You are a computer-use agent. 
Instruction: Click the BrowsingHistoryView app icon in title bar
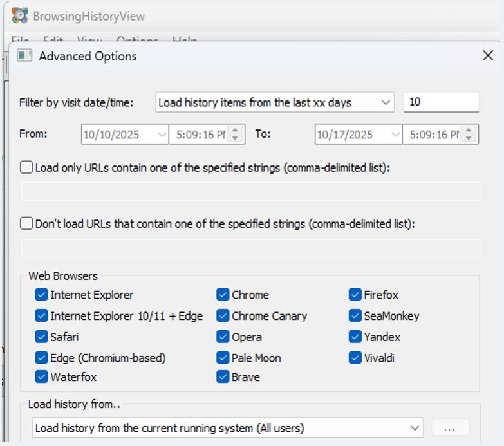(x=20, y=15)
